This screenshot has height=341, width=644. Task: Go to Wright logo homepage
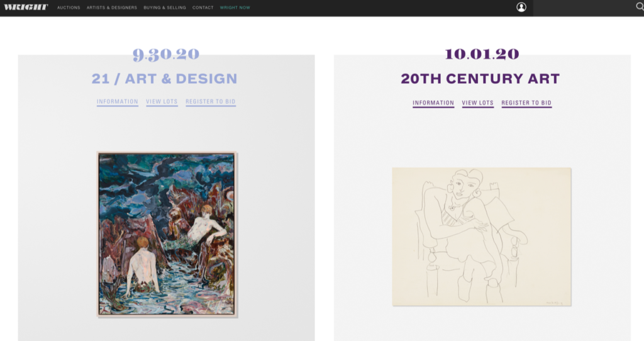coord(26,8)
